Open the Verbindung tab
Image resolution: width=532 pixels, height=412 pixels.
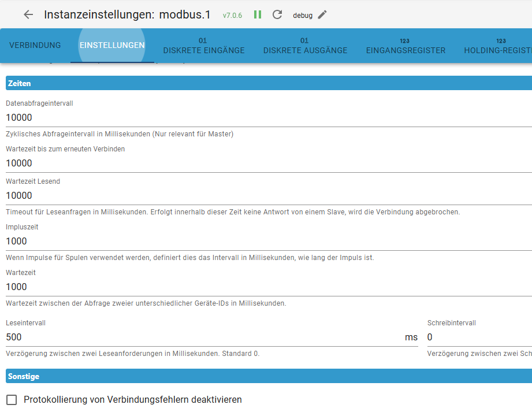coord(35,46)
